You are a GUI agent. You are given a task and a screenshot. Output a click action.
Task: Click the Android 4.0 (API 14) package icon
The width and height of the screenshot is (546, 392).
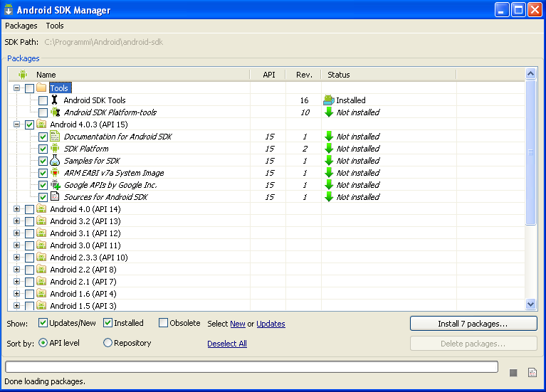41,208
